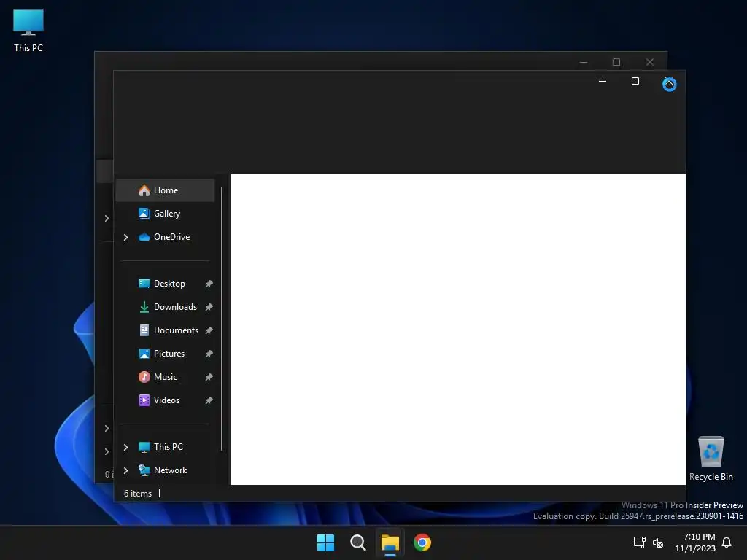Select Network in the navigation pane
Image resolution: width=747 pixels, height=560 pixels.
coord(166,470)
